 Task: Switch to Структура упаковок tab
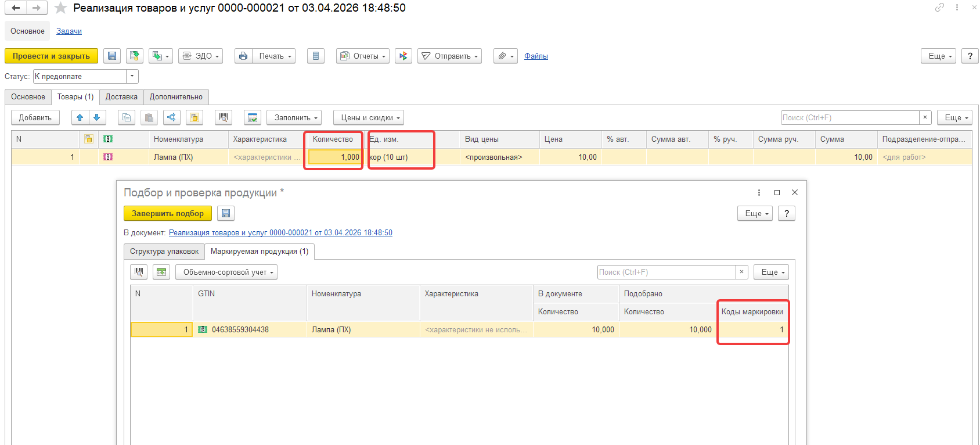[x=164, y=251]
